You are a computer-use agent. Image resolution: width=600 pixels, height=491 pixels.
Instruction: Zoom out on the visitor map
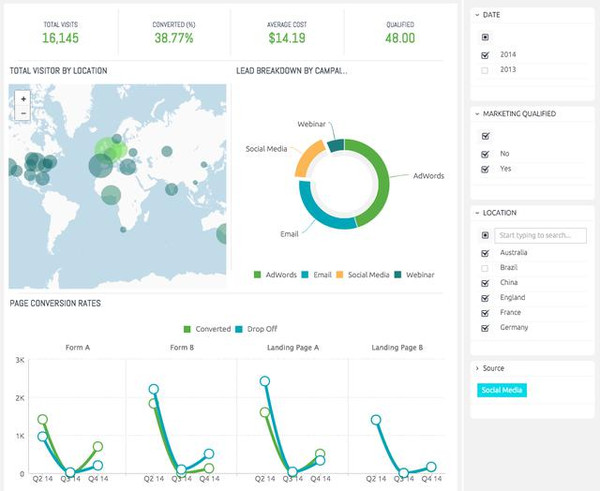23,113
